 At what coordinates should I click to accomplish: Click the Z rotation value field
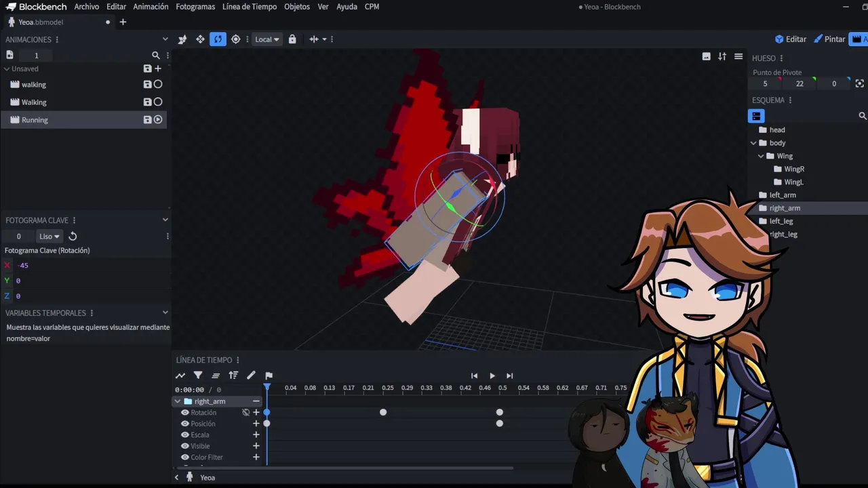click(x=92, y=296)
